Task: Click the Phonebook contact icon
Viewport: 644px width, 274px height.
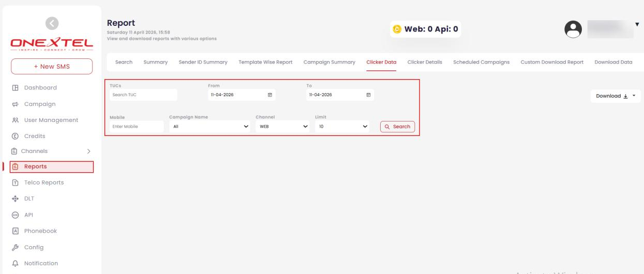Action: [x=14, y=231]
